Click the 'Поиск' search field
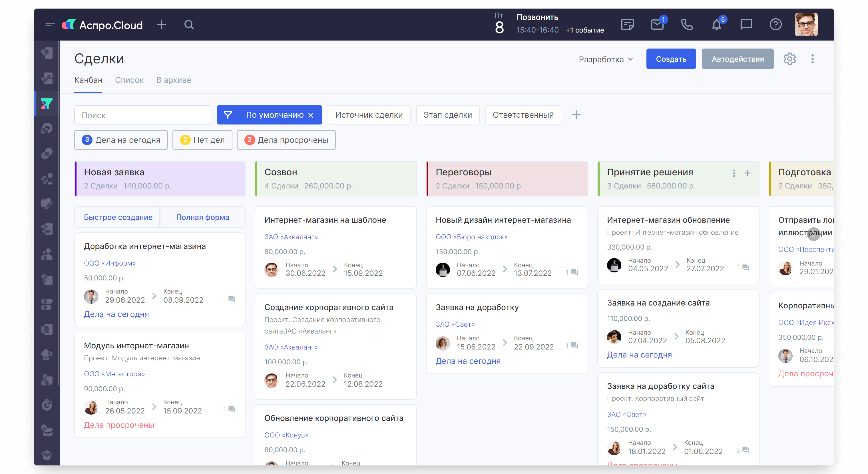Image resolution: width=868 pixels, height=474 pixels. coord(142,115)
